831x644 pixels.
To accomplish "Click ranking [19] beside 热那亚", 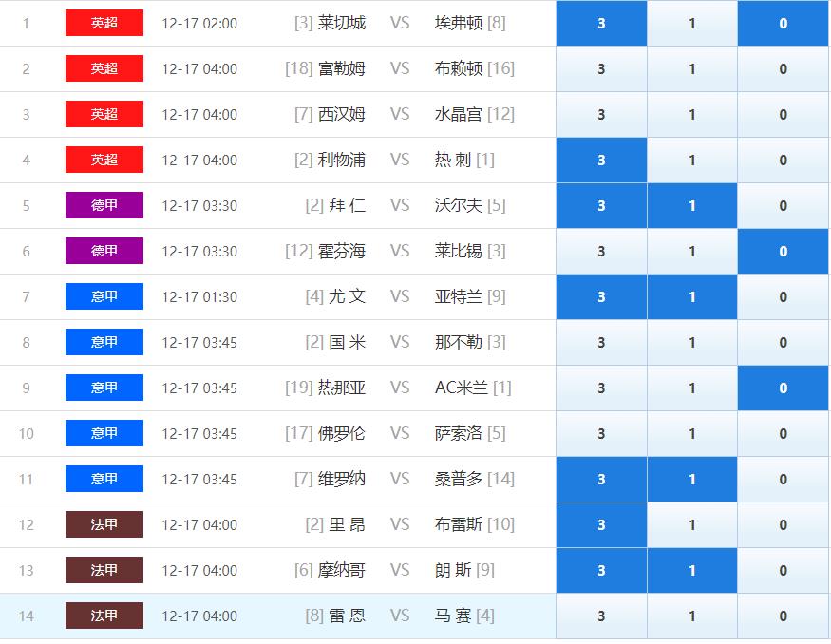I will click(299, 388).
